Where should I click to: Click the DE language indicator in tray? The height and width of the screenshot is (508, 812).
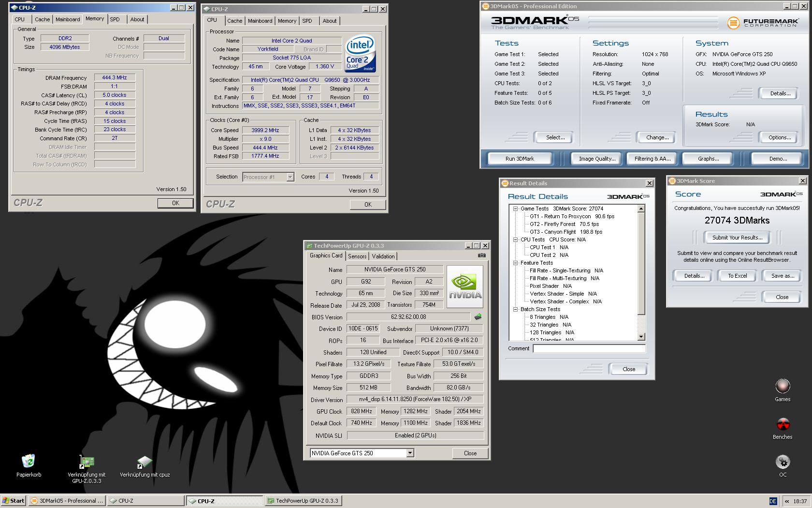773,501
